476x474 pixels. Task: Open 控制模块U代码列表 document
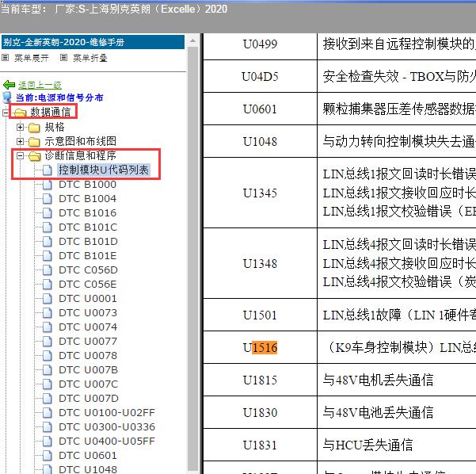point(104,170)
